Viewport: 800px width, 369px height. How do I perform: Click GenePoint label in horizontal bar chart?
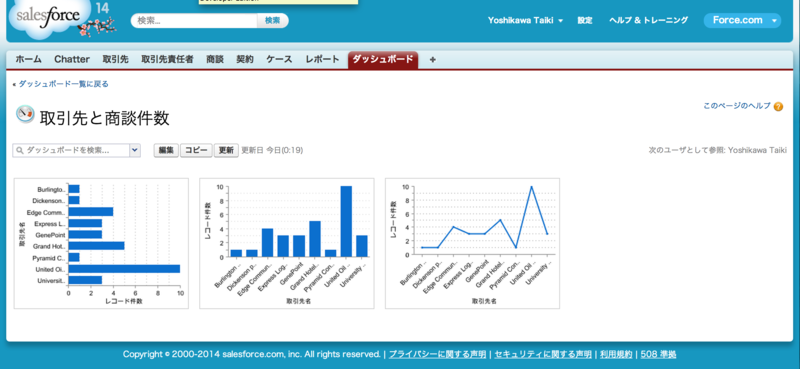tap(51, 235)
